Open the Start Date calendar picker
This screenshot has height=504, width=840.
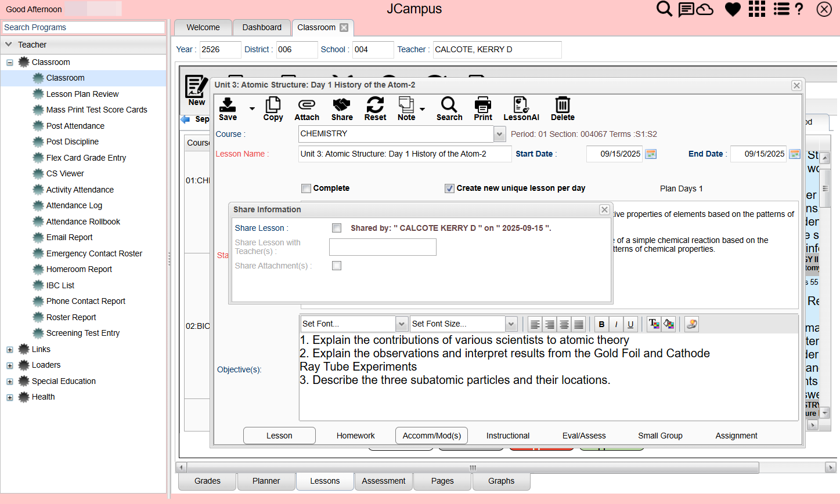pyautogui.click(x=651, y=154)
